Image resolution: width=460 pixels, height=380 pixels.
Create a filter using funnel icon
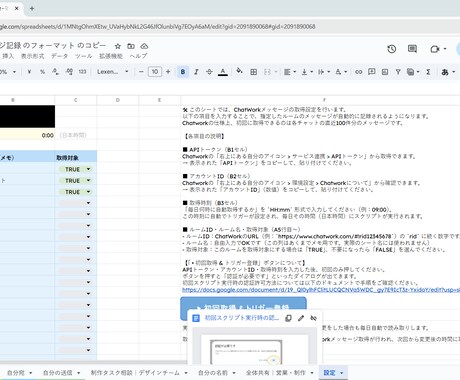pyautogui.click(x=398, y=72)
